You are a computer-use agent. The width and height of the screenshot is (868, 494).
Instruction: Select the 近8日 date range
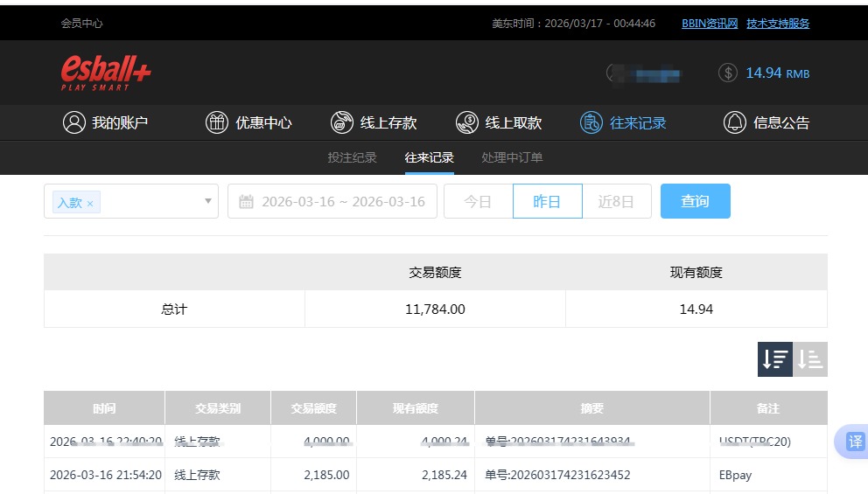pyautogui.click(x=617, y=201)
